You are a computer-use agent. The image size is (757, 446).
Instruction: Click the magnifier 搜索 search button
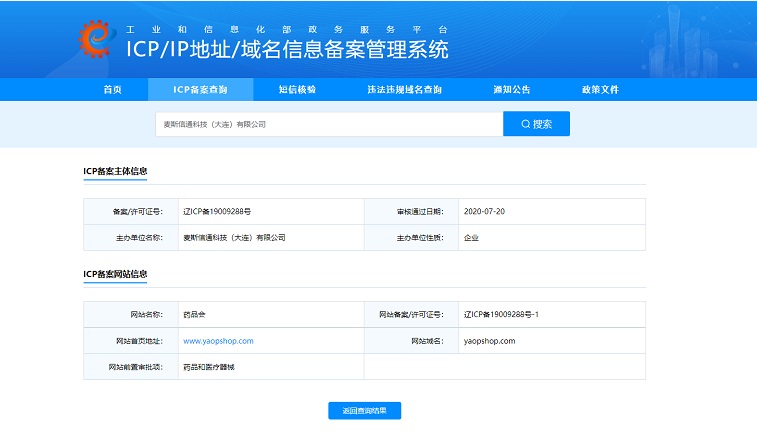click(x=536, y=124)
